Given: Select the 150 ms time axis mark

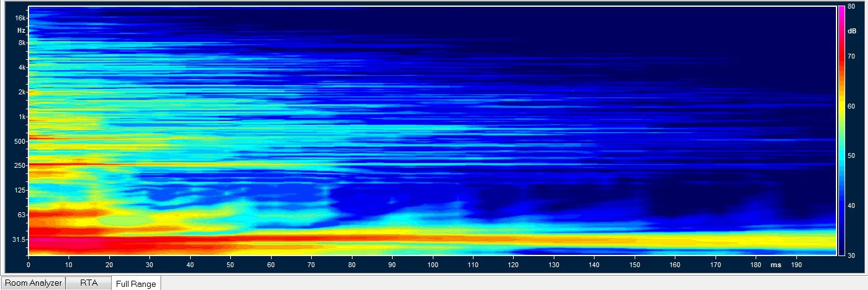Looking at the screenshot, I should tap(635, 265).
